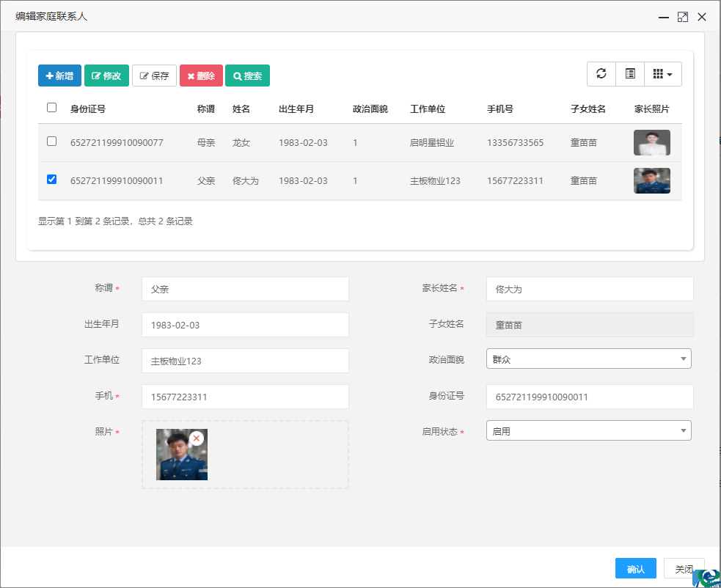Click the 家长姓名 input field
Screen dimensions: 721x588
tap(590, 289)
